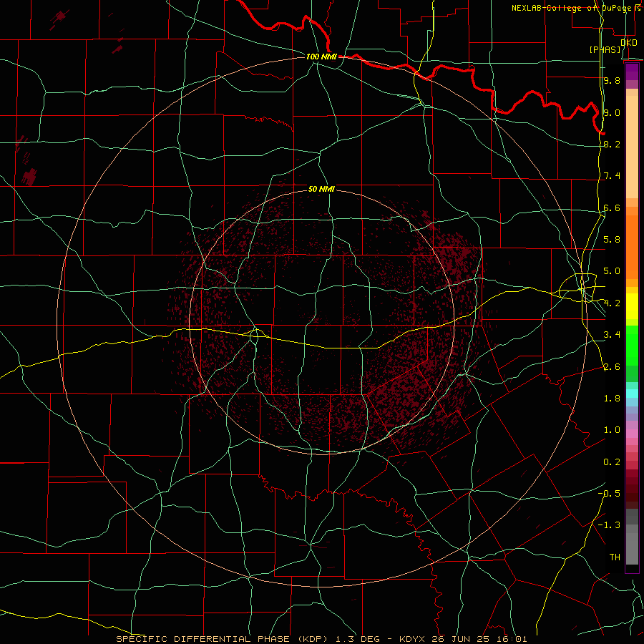Click the 5.0 legend value

(x=612, y=271)
